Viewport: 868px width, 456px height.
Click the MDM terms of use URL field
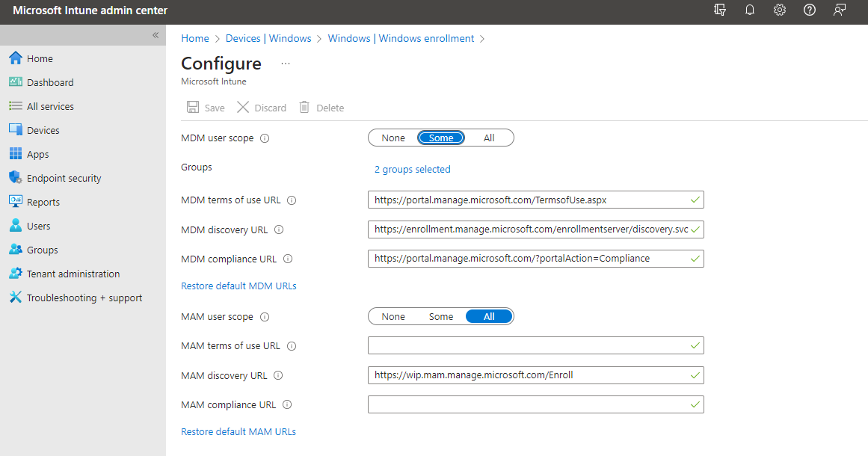click(x=535, y=200)
